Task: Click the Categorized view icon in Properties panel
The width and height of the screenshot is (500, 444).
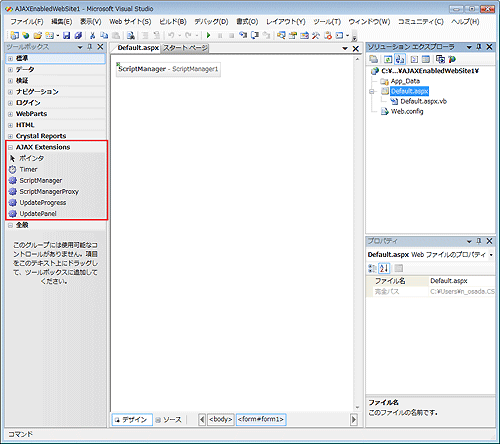Action: 372,268
